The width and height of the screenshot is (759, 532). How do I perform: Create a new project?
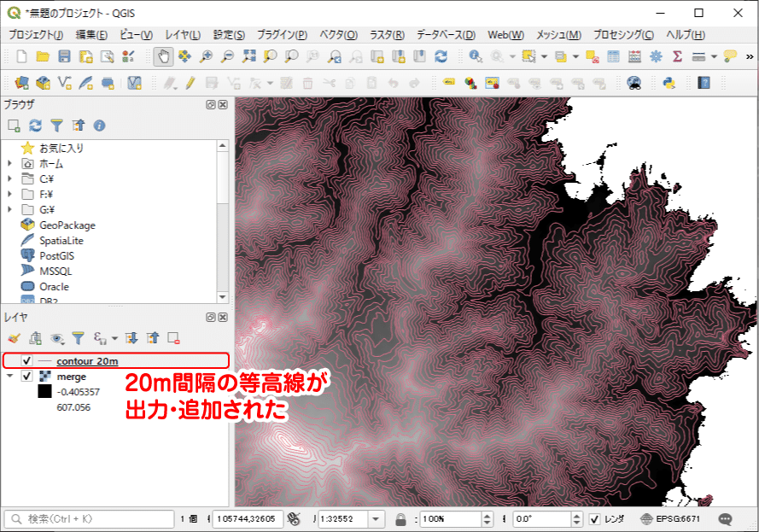coord(21,57)
